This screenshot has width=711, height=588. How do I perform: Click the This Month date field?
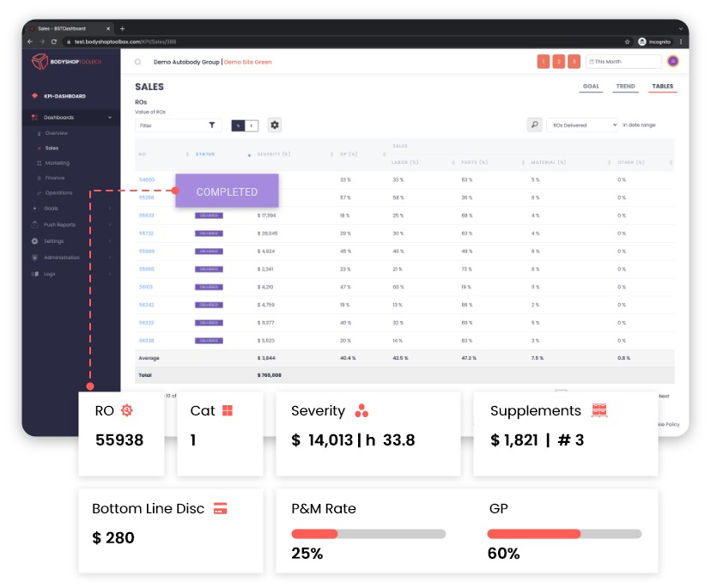pyautogui.click(x=623, y=62)
